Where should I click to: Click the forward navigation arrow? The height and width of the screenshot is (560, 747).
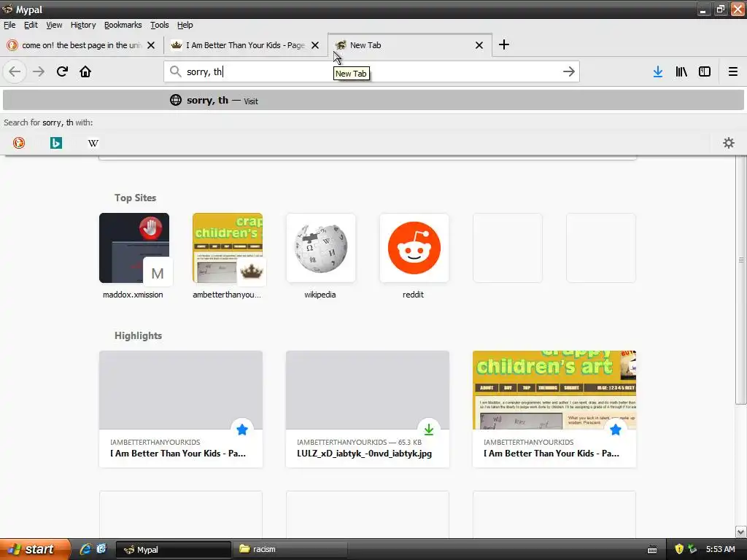(39, 72)
